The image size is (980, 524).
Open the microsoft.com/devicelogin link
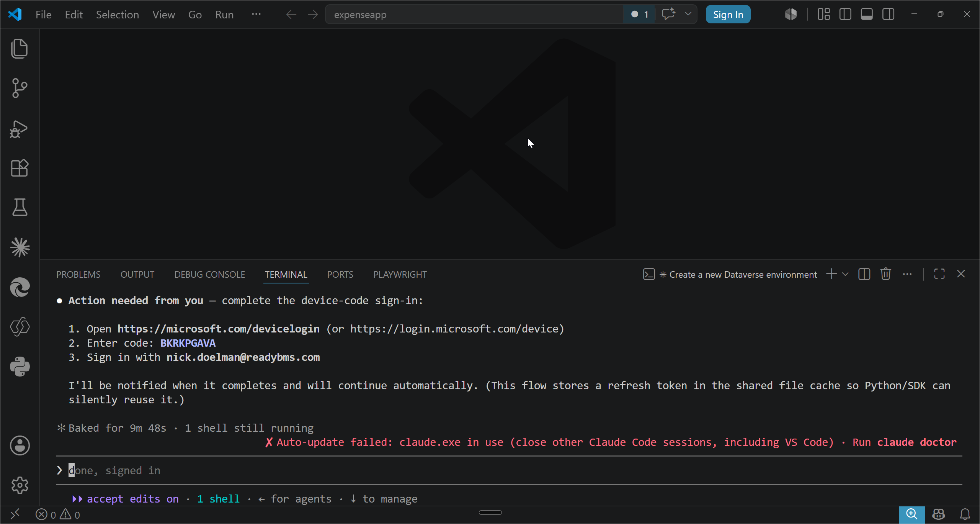coord(218,329)
